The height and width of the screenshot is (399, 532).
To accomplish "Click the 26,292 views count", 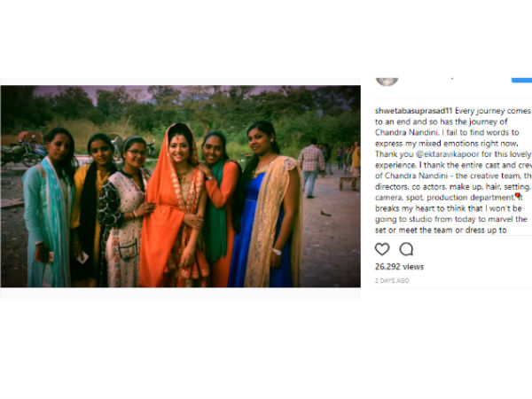I will [x=399, y=267].
